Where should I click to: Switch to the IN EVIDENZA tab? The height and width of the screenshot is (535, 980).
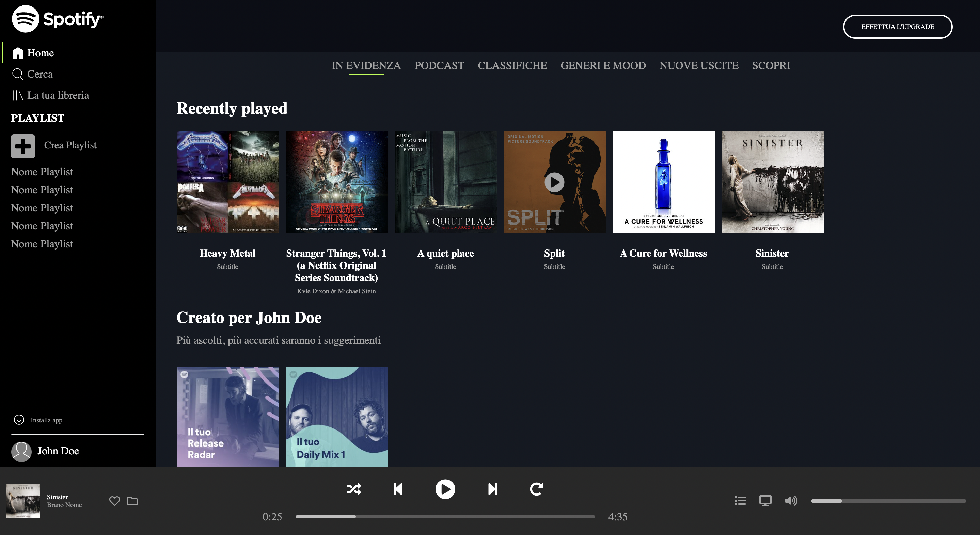(x=366, y=65)
